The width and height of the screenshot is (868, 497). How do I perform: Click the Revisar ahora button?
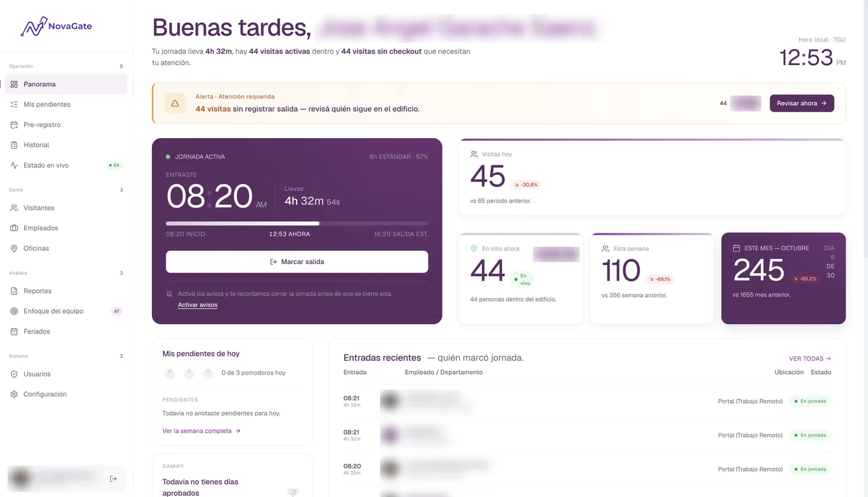click(802, 103)
